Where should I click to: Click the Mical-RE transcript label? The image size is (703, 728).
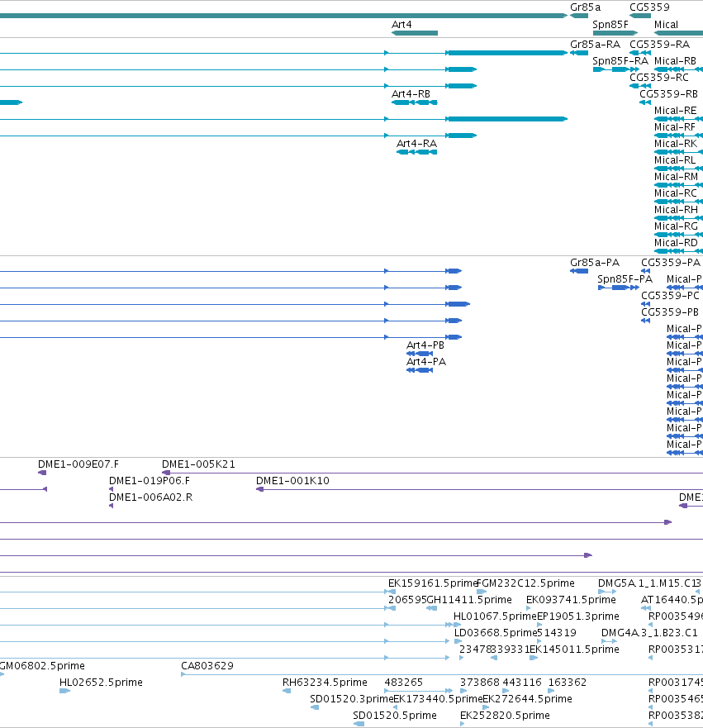[675, 111]
